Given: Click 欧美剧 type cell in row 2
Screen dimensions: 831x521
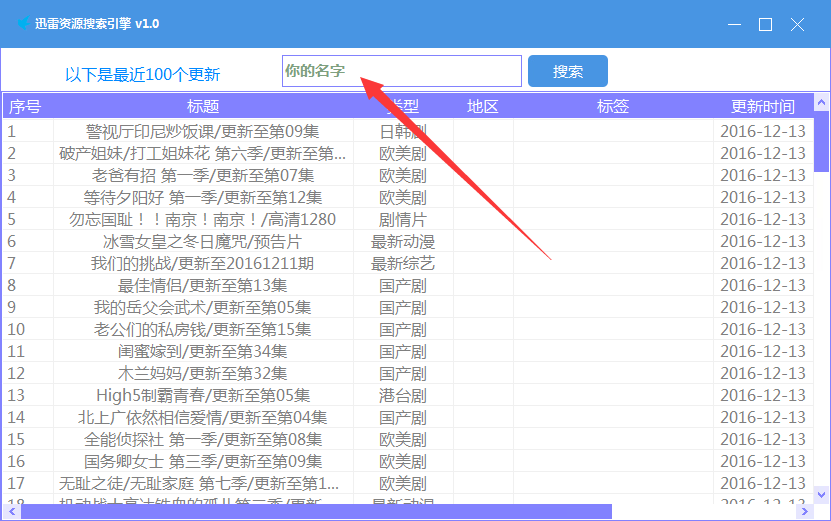Looking at the screenshot, I should pos(403,154).
